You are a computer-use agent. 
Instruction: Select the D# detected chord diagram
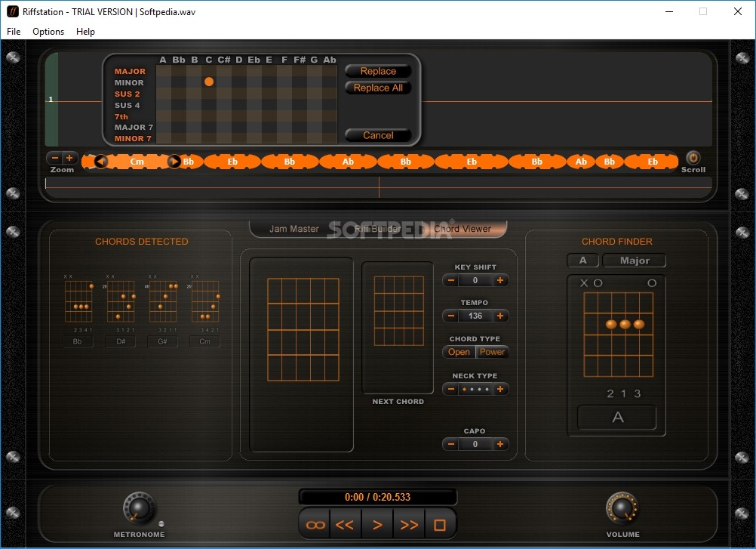pos(121,301)
